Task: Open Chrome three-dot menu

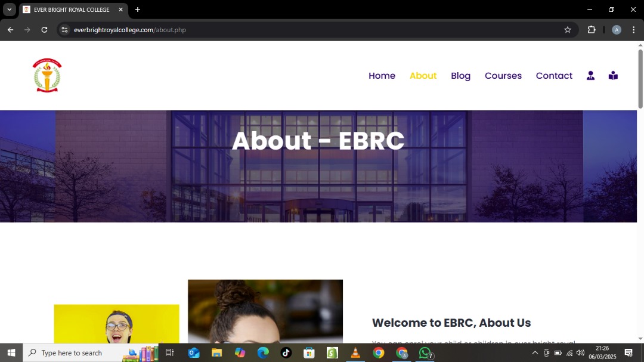Action: click(634, 30)
